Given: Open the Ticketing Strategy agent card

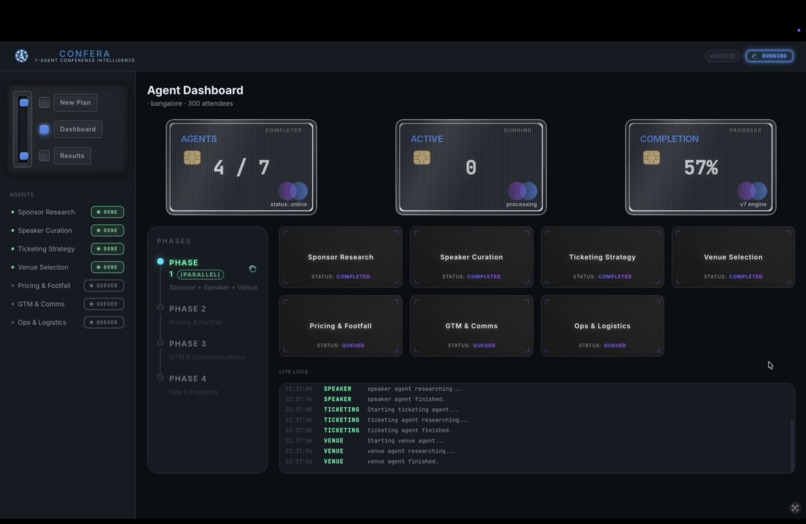Looking at the screenshot, I should pos(602,257).
